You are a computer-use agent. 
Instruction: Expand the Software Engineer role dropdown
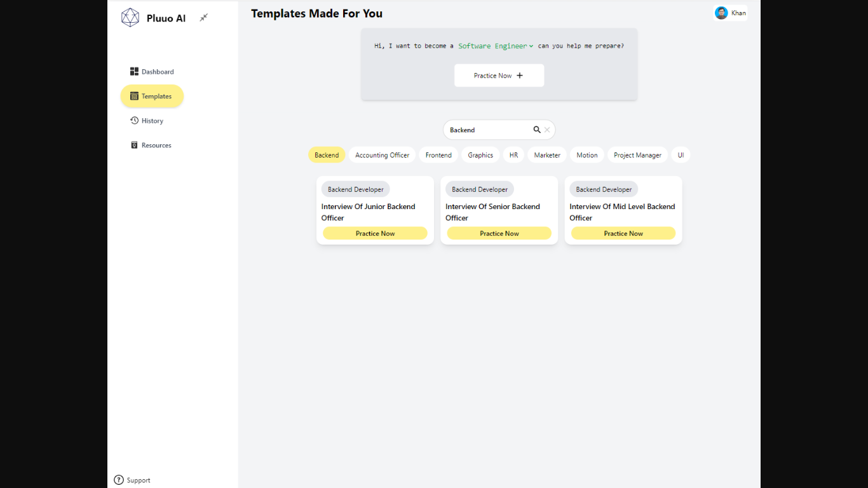click(x=496, y=46)
